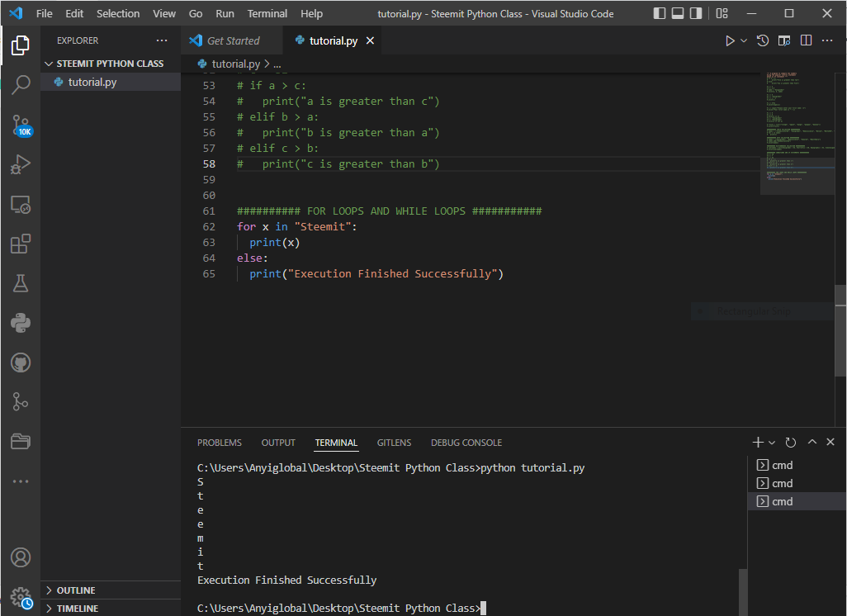Click the Run Python File play button

point(730,40)
